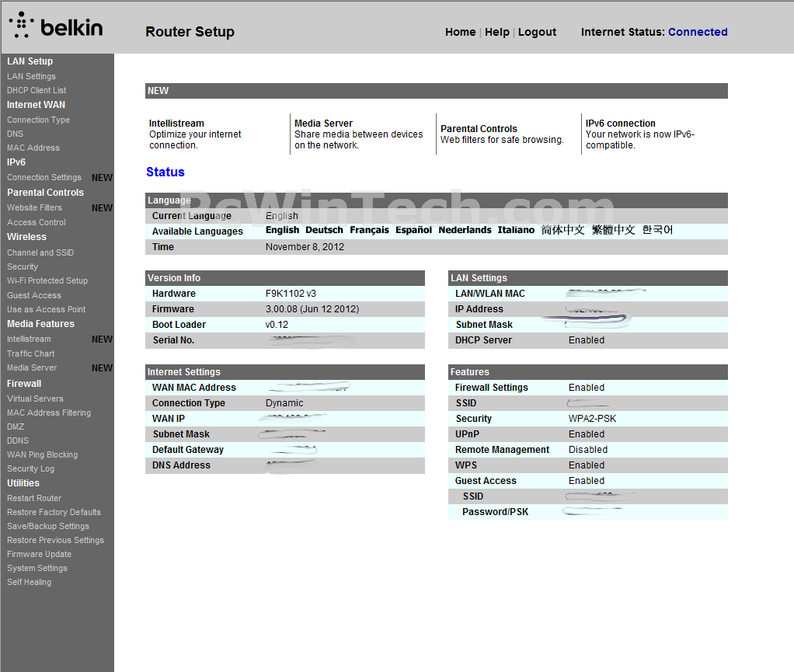Viewport: 794px width, 672px height.
Task: Open Wireless Security page
Action: [23, 266]
